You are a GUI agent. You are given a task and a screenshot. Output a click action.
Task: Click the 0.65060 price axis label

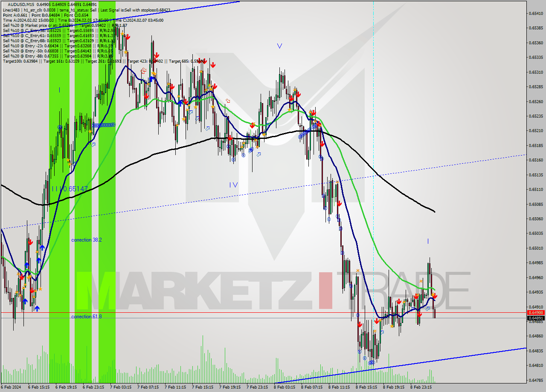point(536,219)
